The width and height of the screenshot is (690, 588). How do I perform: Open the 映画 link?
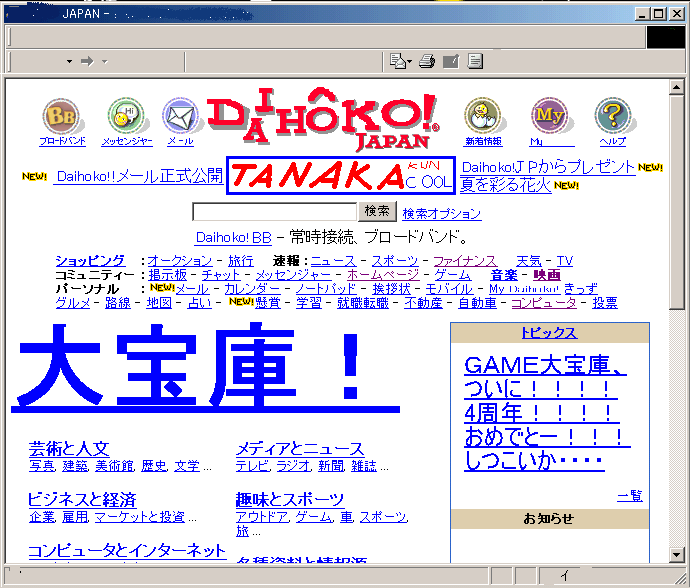547,275
